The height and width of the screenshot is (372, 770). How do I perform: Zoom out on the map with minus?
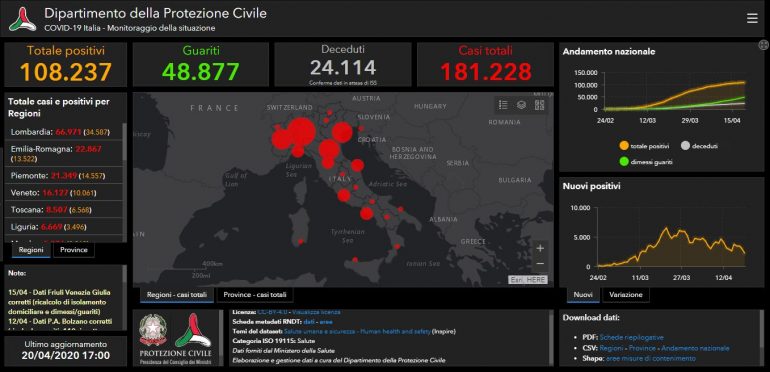[540, 264]
